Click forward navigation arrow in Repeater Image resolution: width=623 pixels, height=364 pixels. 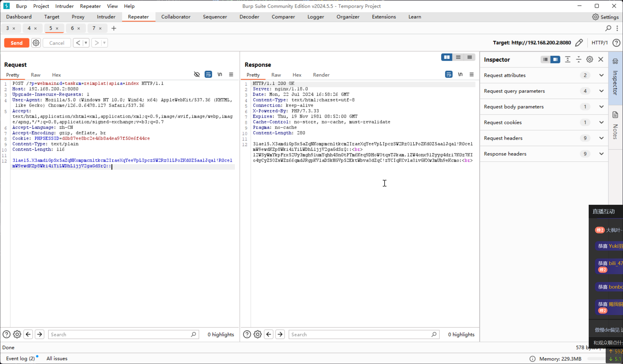(x=96, y=42)
